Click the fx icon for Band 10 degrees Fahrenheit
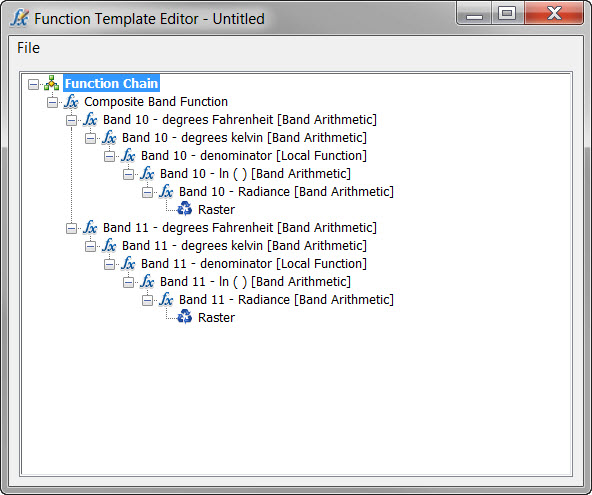Viewport: 592px width, 495px height. click(90, 120)
